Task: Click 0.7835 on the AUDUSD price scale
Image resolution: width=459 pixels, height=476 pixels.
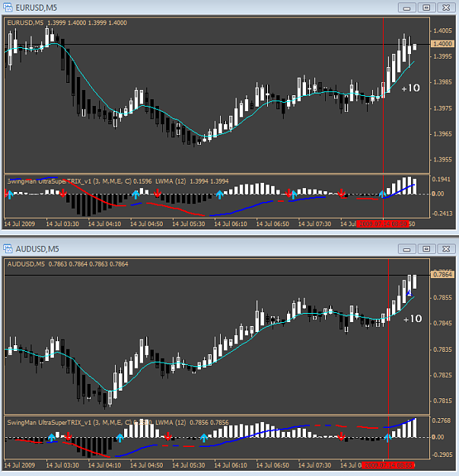Action: 442,350
